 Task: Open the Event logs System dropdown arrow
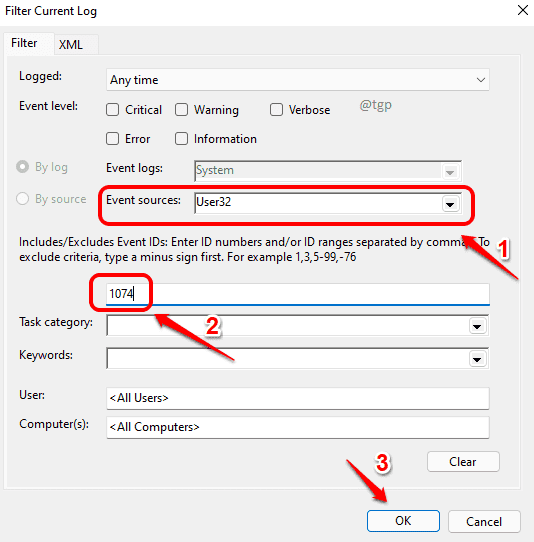[450, 172]
